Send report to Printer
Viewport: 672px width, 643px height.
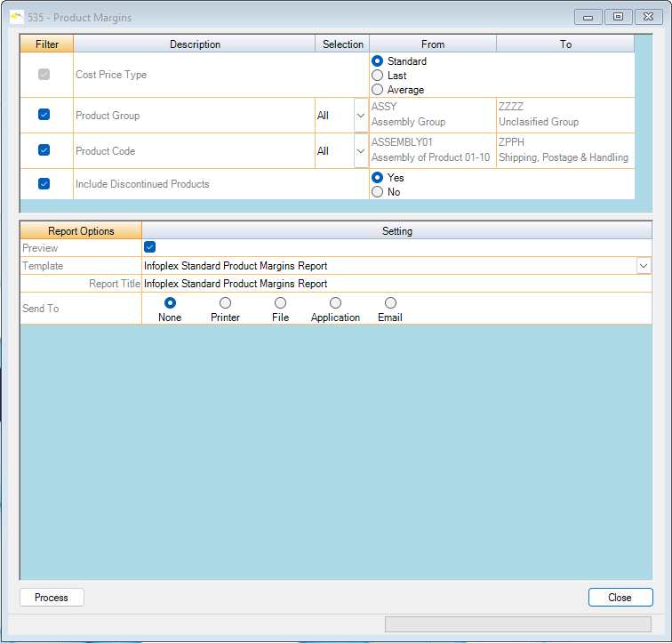pos(225,303)
